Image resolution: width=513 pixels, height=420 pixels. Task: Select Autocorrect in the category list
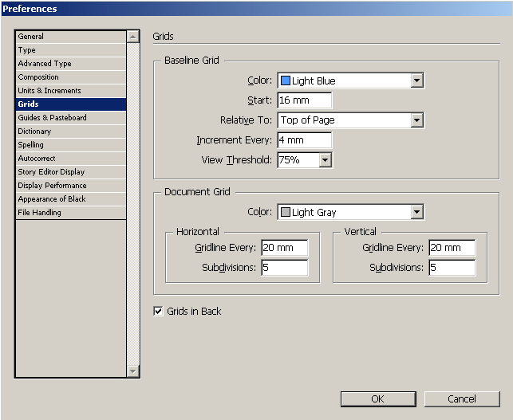click(x=71, y=159)
